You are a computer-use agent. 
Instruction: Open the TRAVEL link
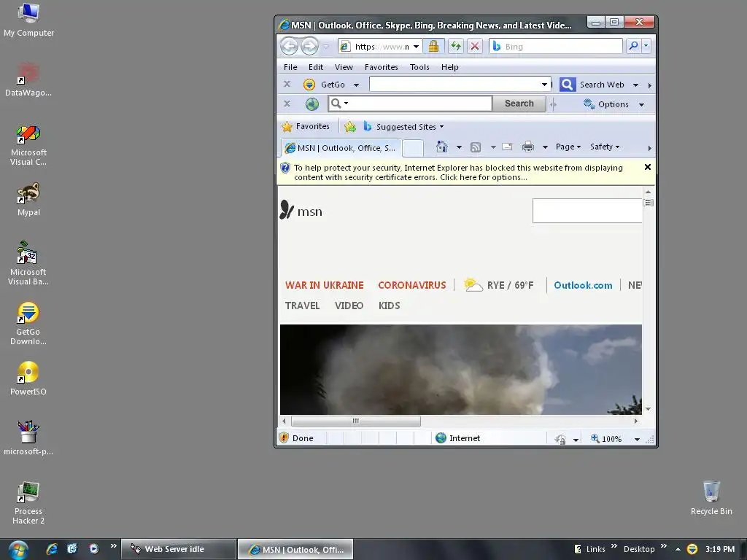pyautogui.click(x=302, y=306)
